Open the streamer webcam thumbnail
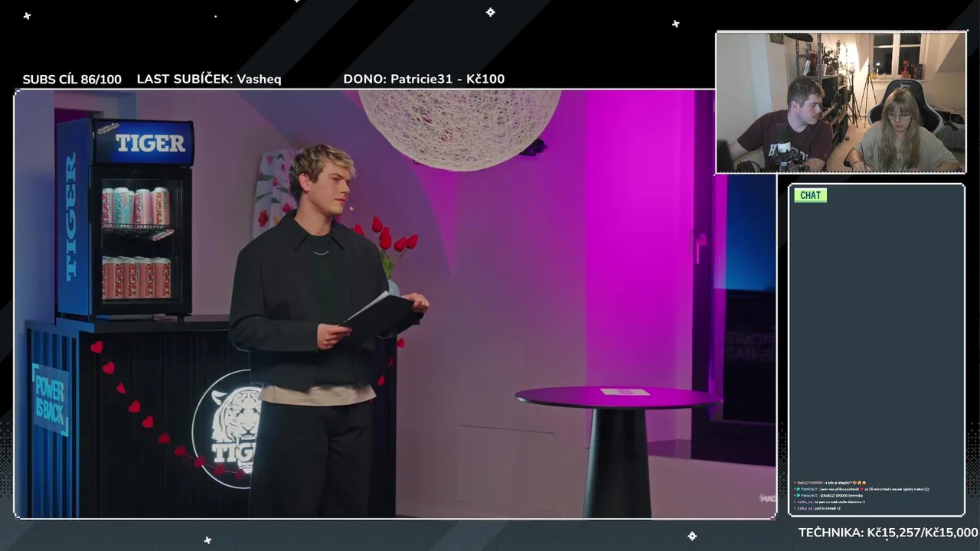The width and height of the screenshot is (980, 551). (841, 103)
